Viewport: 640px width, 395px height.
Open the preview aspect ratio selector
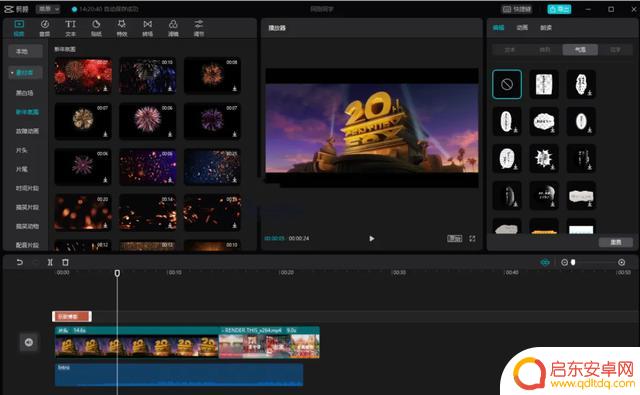454,238
